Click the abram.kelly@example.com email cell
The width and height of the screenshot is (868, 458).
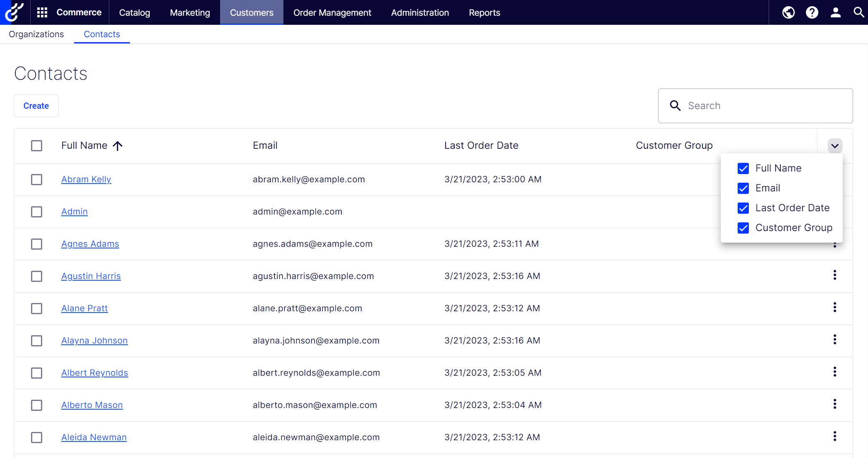click(x=309, y=179)
